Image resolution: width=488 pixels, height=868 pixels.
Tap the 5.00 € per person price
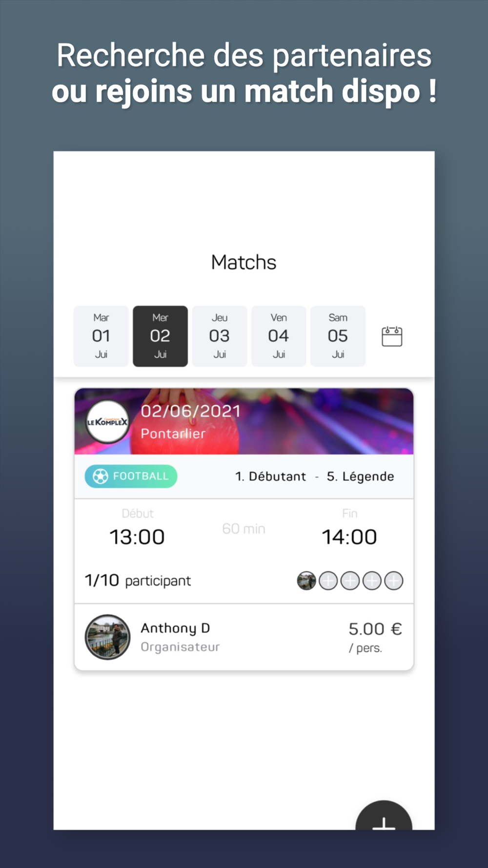(375, 637)
